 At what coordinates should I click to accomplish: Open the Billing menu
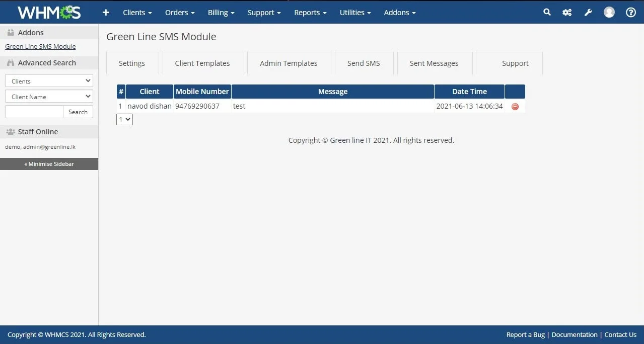(x=221, y=13)
